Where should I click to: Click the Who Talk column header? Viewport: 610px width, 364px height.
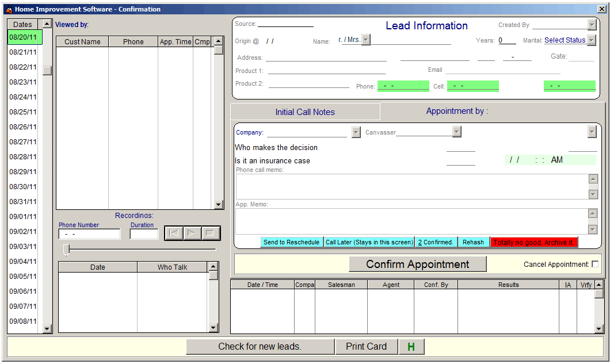point(172,267)
